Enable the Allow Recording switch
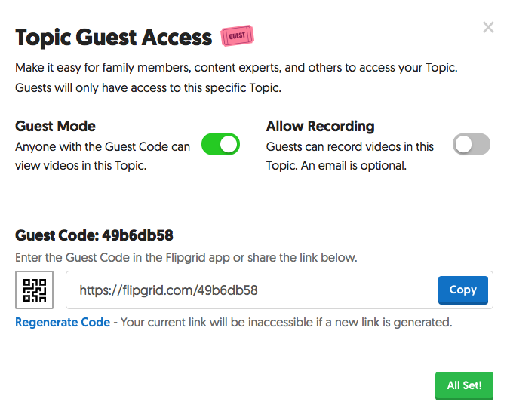Viewport: 507px width, 420px height. [x=471, y=144]
